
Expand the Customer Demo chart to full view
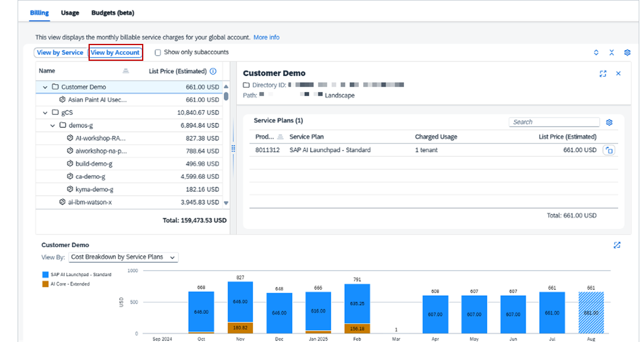(617, 245)
